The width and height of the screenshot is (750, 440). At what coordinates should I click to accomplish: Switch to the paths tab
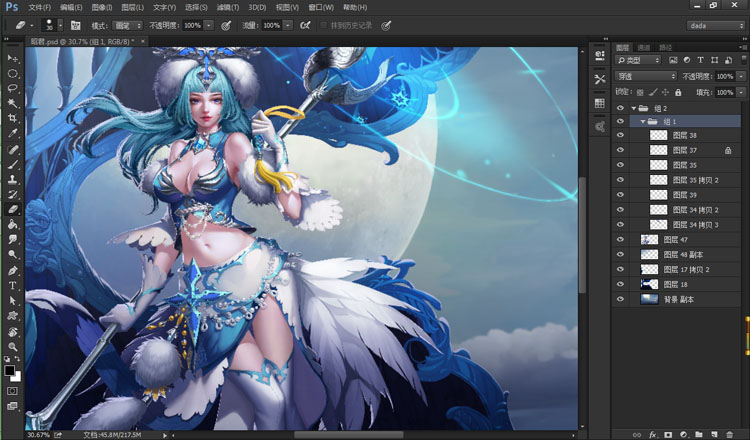point(665,47)
